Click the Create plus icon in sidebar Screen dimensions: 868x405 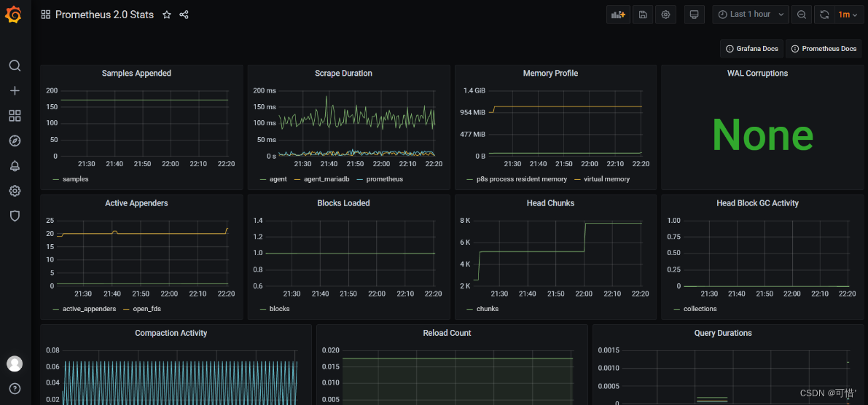15,91
